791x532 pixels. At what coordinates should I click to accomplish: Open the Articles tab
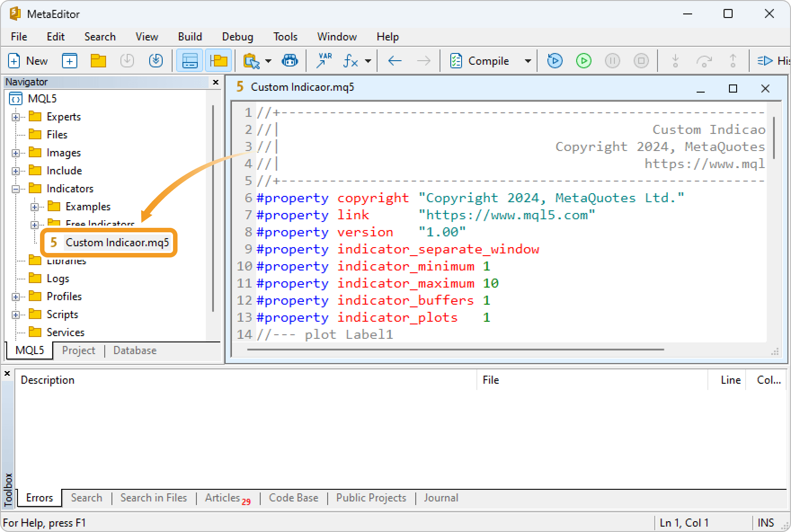227,498
